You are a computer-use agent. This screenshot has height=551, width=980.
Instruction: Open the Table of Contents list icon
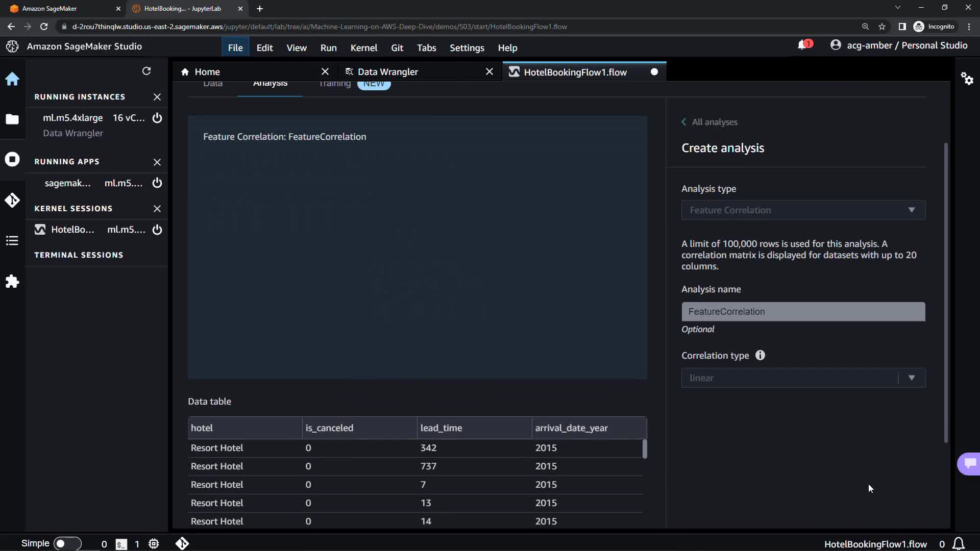click(12, 241)
